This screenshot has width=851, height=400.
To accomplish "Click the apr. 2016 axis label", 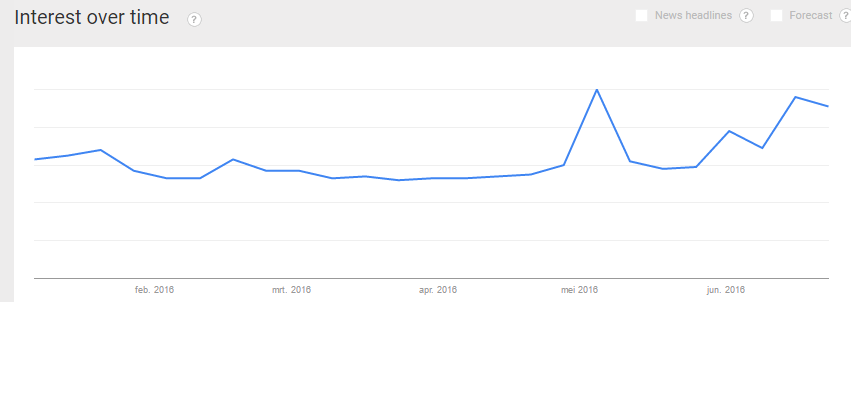I will [x=437, y=290].
